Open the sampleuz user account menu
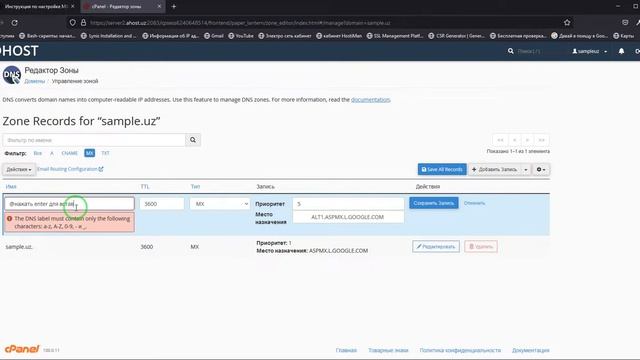Image resolution: width=640 pixels, height=360 pixels. tap(589, 51)
